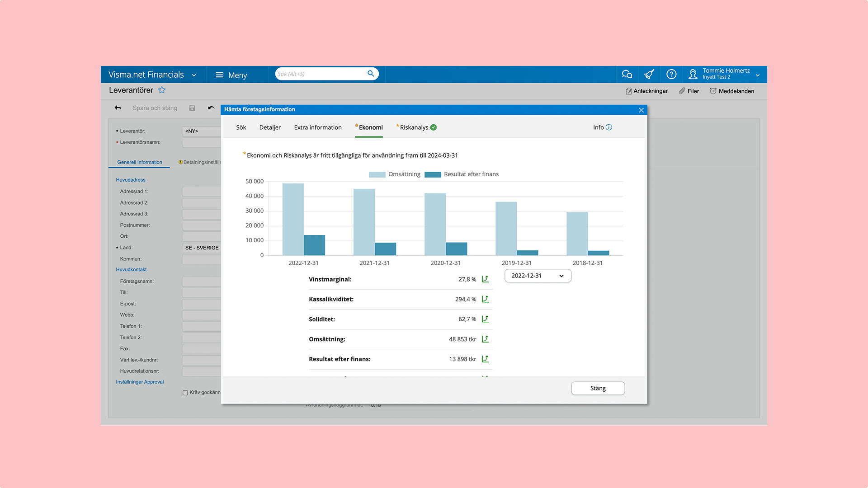
Task: Open Omsättning trend chart icon
Action: [x=485, y=339]
